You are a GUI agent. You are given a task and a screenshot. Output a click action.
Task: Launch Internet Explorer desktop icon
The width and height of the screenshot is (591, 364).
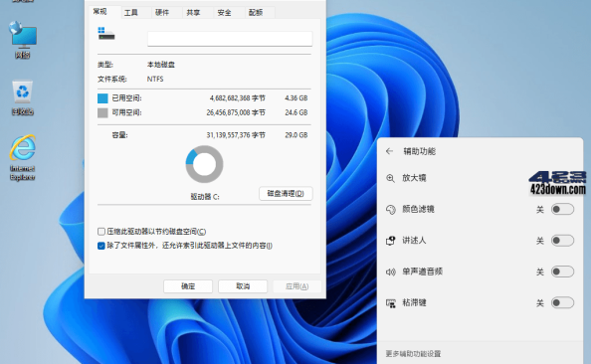point(23,157)
